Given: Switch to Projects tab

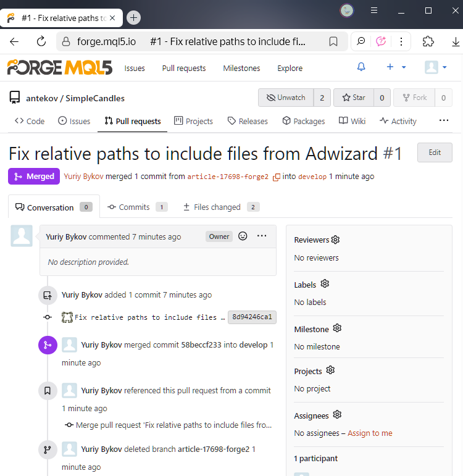Looking at the screenshot, I should (193, 121).
